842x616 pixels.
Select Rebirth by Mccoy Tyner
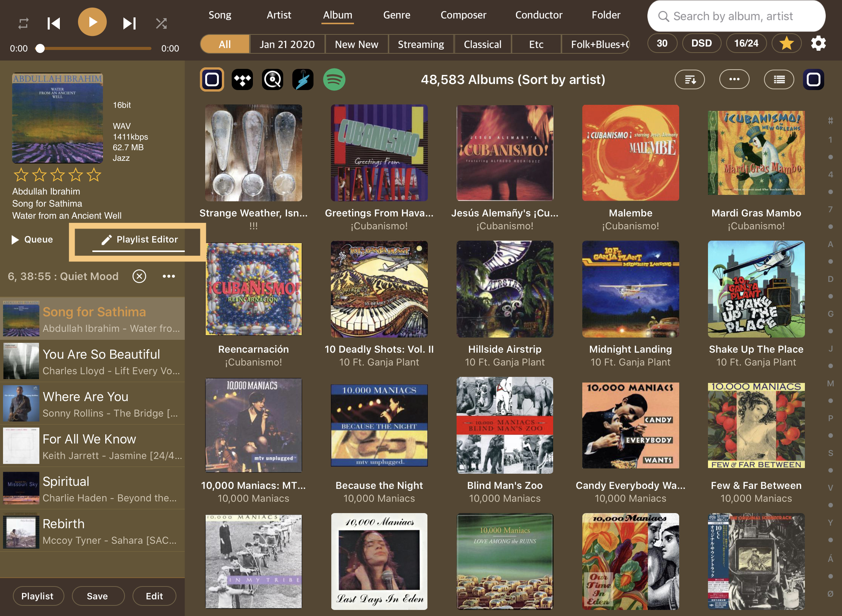92,530
